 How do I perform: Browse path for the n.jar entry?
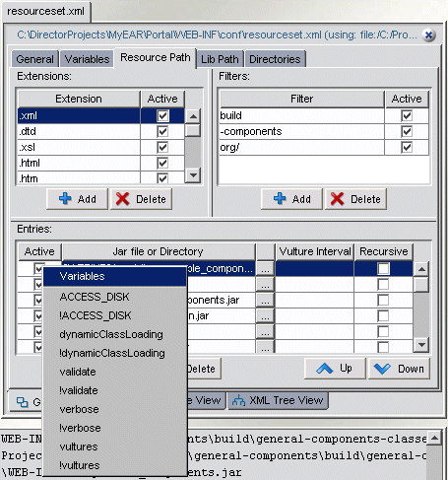click(265, 316)
